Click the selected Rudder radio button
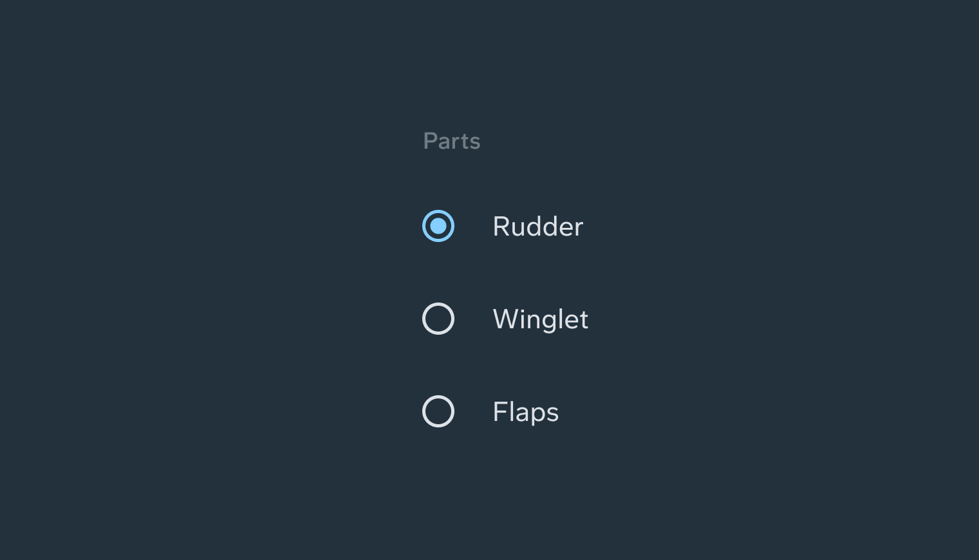979x560 pixels. click(x=438, y=226)
